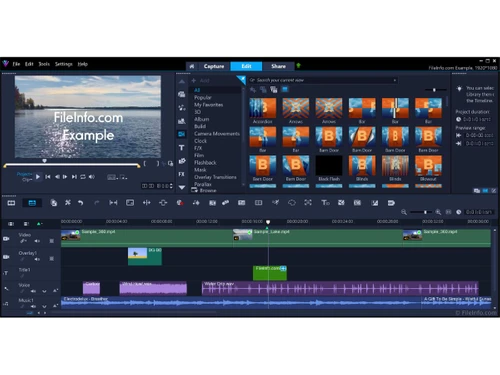Open the Title library (T) icon
Viewport: 500px width, 375px height.
pyautogui.click(x=182, y=147)
